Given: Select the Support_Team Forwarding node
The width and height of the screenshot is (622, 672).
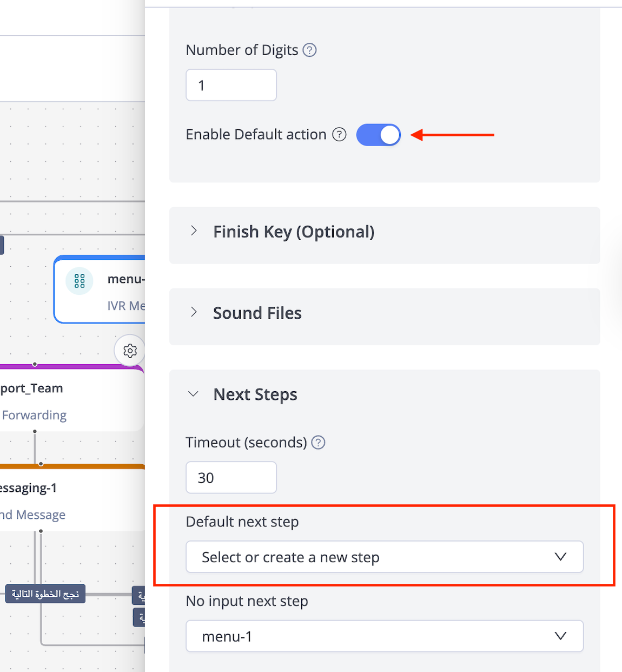Looking at the screenshot, I should pyautogui.click(x=71, y=399).
